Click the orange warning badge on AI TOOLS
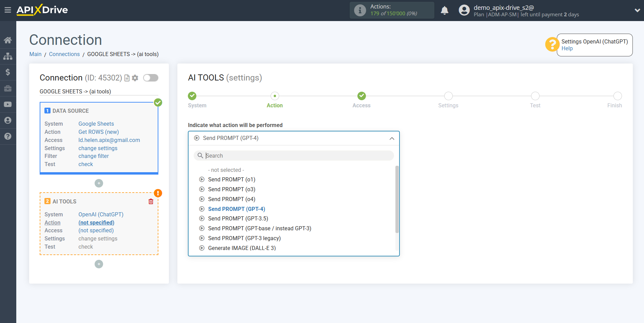 (158, 193)
